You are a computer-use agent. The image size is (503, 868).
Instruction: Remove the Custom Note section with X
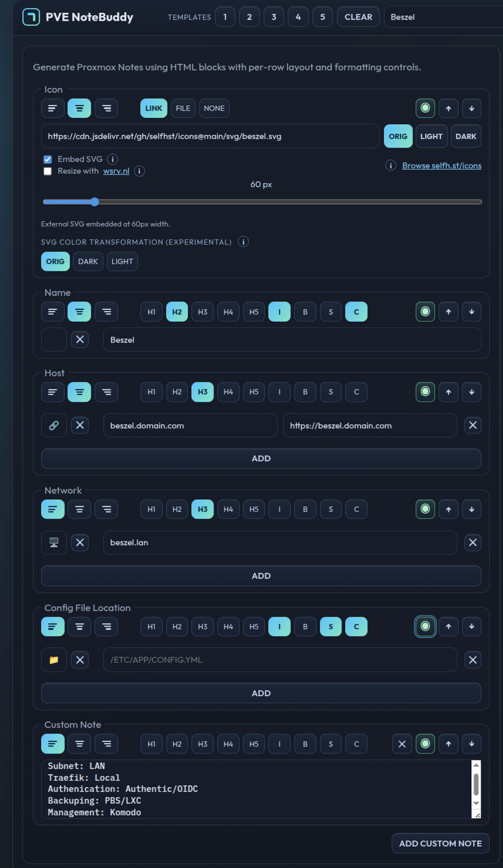tap(401, 744)
